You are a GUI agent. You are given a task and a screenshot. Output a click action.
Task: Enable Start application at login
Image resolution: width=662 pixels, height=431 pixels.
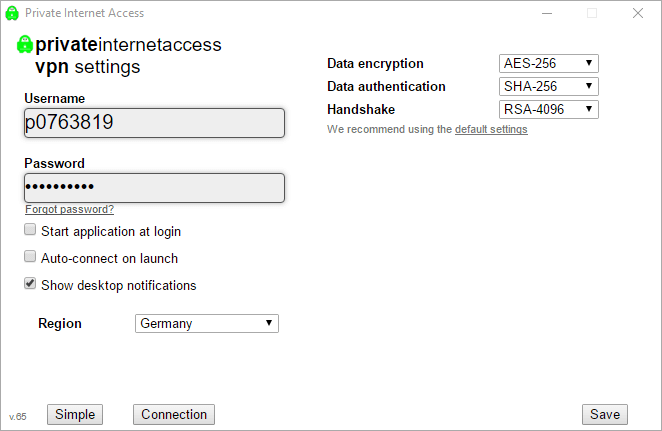[x=30, y=230]
